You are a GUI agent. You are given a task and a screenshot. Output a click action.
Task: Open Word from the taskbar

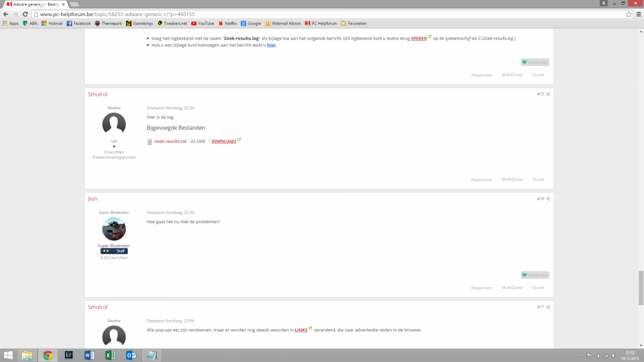tap(89, 355)
